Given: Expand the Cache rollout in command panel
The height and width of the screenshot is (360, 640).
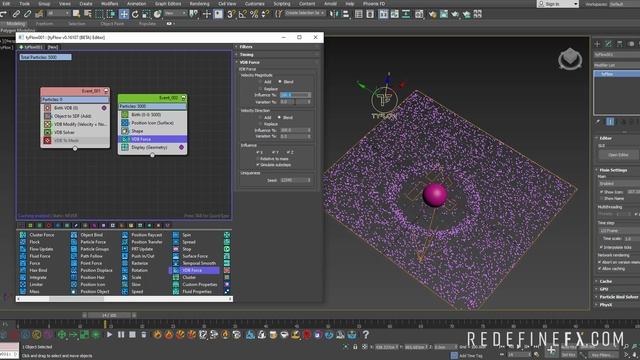Looking at the screenshot, I should [605, 282].
